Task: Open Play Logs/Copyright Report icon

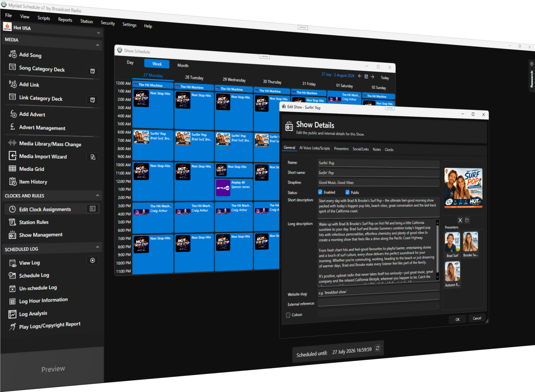Action: [x=13, y=327]
